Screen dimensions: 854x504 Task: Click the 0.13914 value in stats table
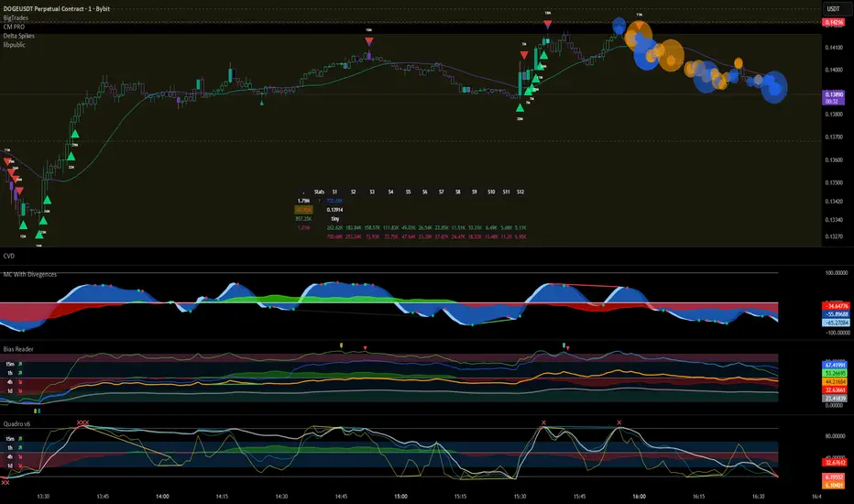pos(335,210)
